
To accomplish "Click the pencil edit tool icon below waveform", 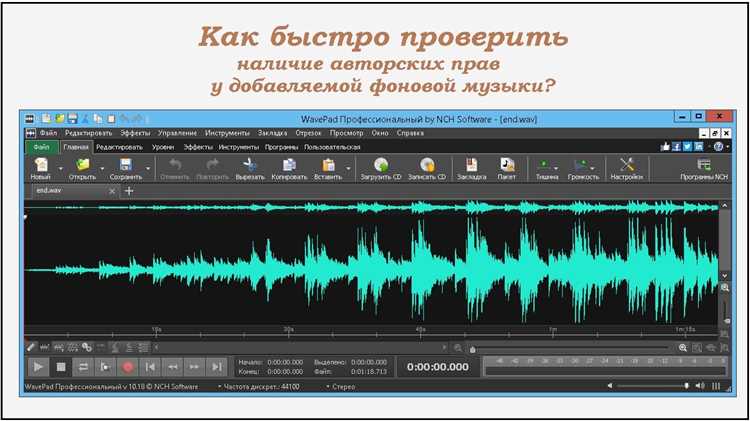I will 31,347.
